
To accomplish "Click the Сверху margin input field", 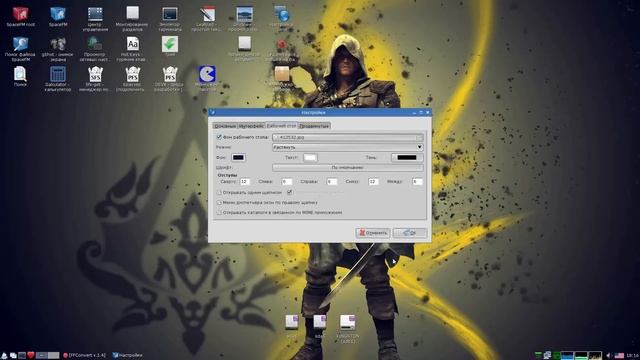I will tap(245, 182).
